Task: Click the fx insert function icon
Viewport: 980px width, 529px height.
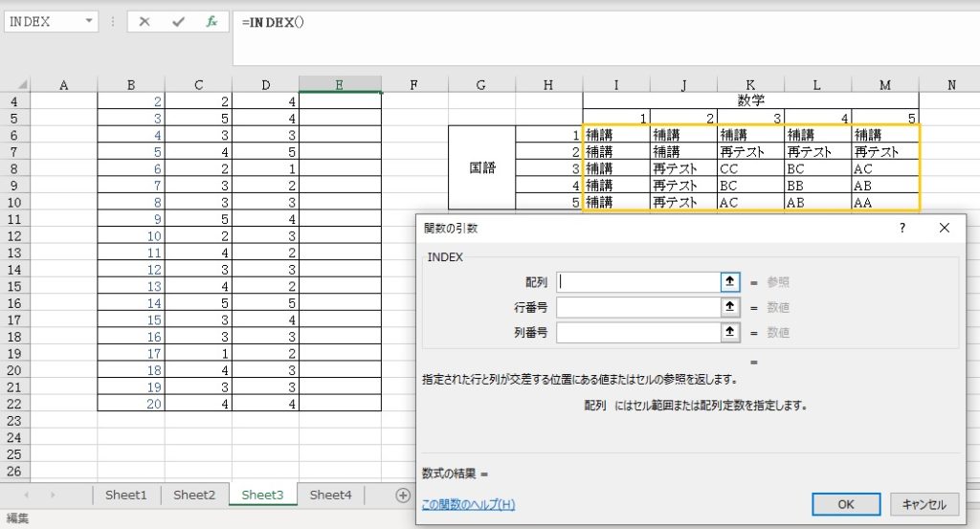Action: 212,21
